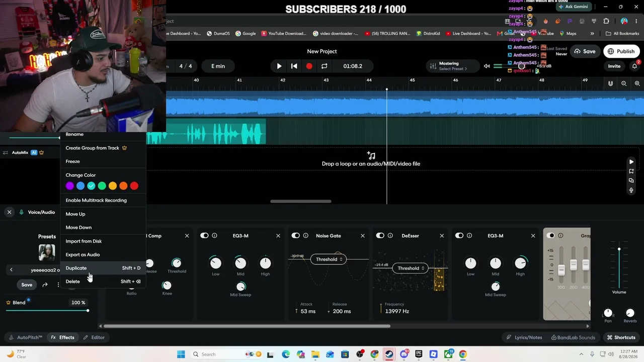This screenshot has height=362, width=644.
Task: Click the track Volume fader
Action: point(619,249)
